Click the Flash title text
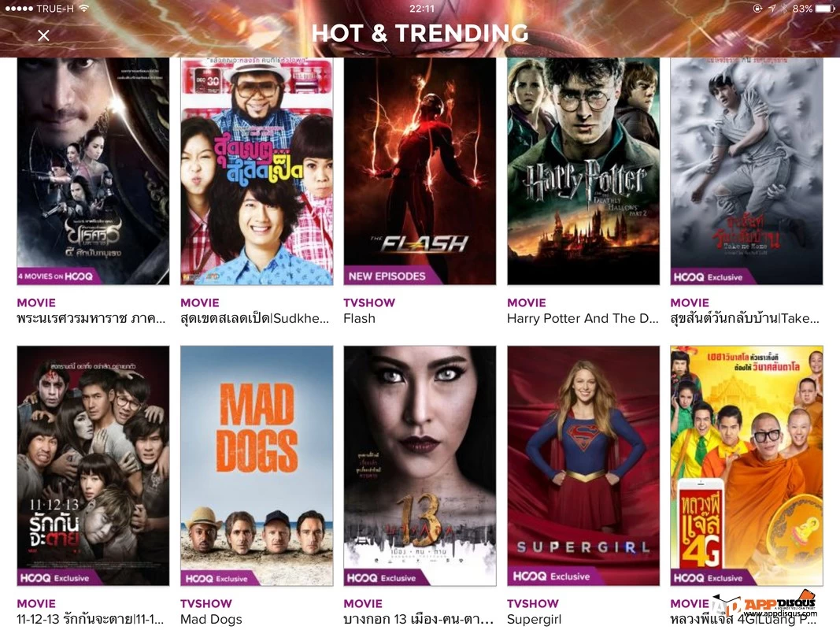This screenshot has width=840, height=630. pyautogui.click(x=359, y=318)
